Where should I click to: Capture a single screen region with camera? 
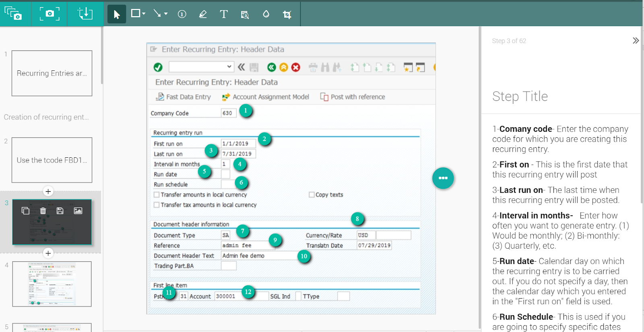pos(50,14)
